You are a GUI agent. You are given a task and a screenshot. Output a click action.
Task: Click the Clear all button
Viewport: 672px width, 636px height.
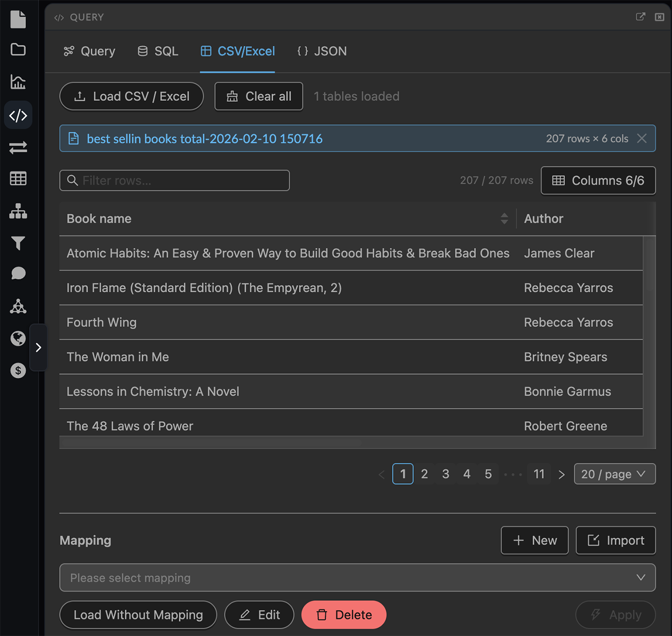259,96
